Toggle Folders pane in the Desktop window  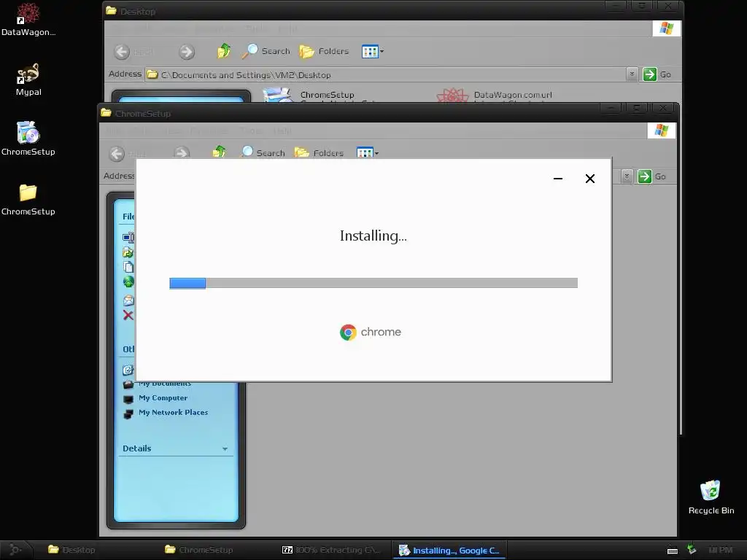[x=324, y=51]
